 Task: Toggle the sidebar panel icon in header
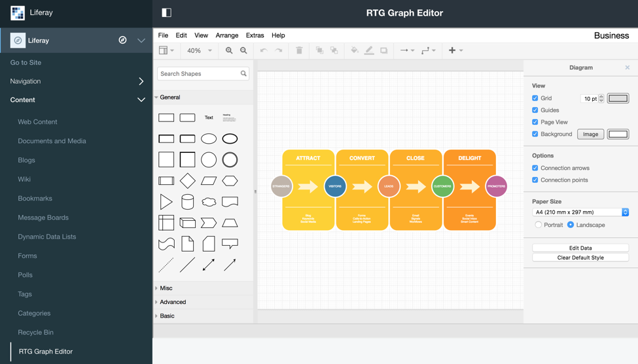[x=166, y=12]
